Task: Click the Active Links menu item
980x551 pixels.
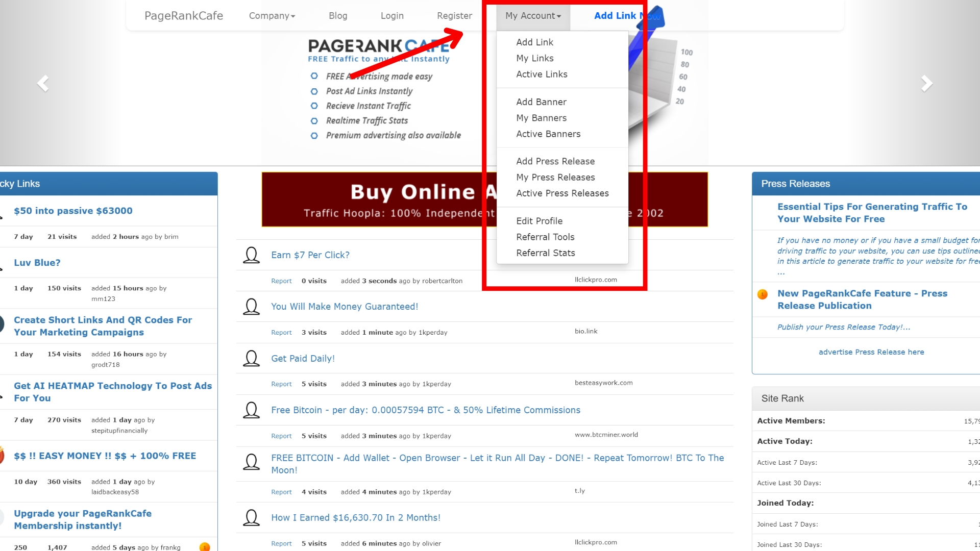Action: tap(541, 74)
